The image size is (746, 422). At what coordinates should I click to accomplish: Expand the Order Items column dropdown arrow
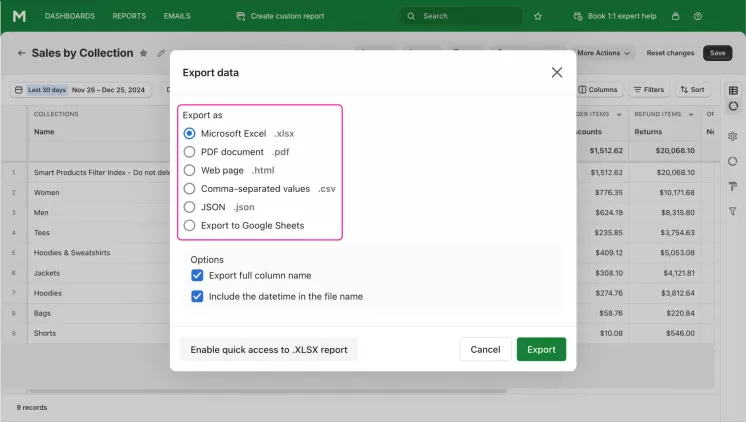[x=619, y=114]
